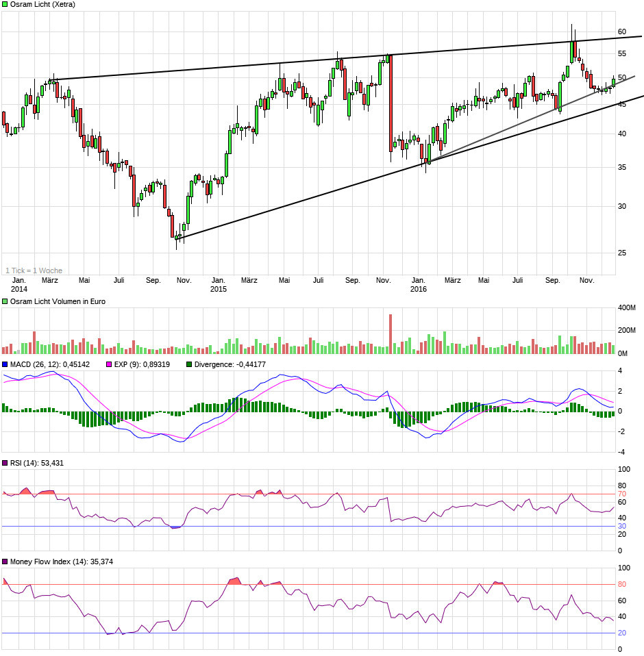Click the 'RSI (14): 53,431' label
This screenshot has width=644, height=656.
pos(37,463)
